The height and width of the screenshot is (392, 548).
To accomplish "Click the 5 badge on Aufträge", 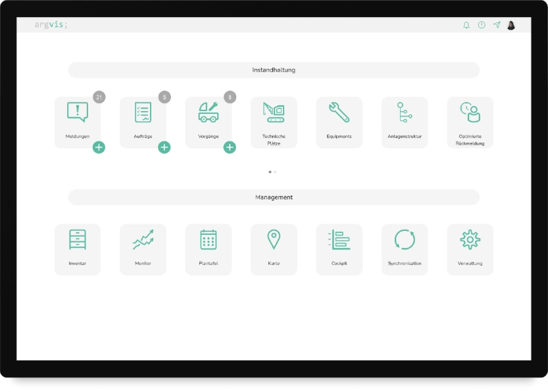I will click(x=164, y=97).
